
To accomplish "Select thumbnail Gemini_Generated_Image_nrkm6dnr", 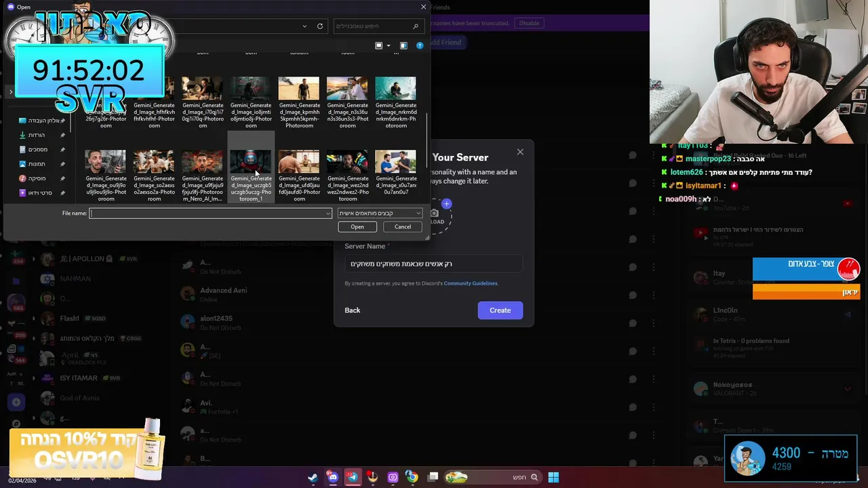I will 396,102.
